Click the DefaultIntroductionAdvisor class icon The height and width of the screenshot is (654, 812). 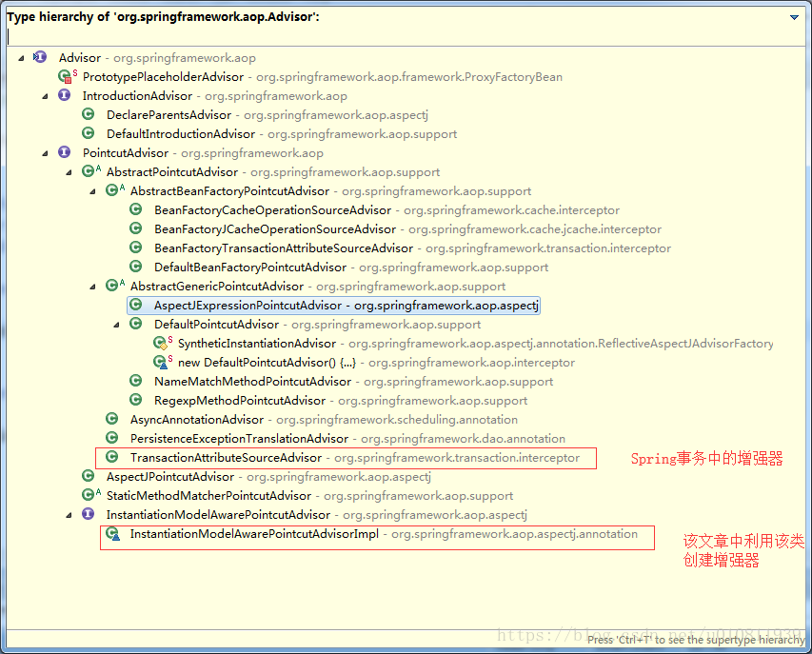(x=88, y=133)
